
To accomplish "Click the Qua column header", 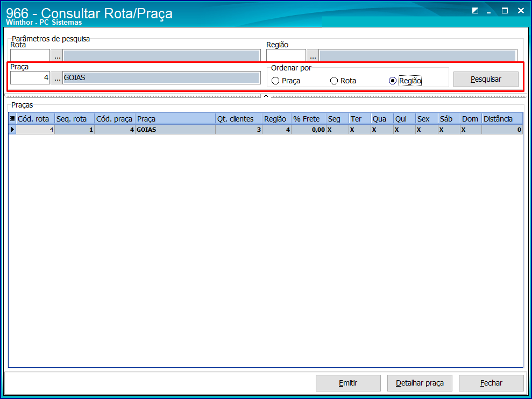I will coord(382,119).
